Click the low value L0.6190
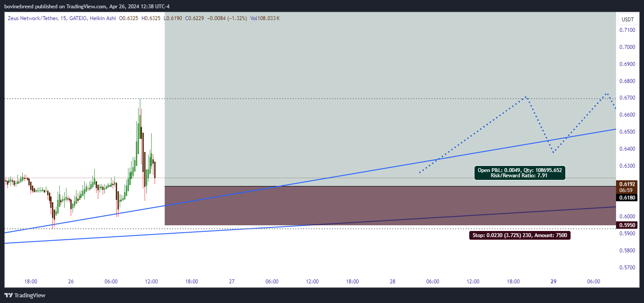The height and width of the screenshot is (303, 644). (x=173, y=18)
